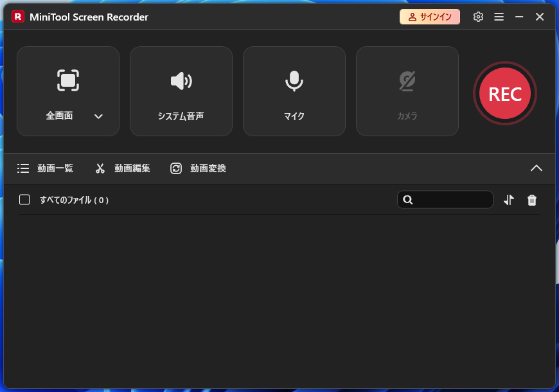Screen dimensions: 559x392
Task: Click the サインイン sign-in button
Action: coord(430,17)
